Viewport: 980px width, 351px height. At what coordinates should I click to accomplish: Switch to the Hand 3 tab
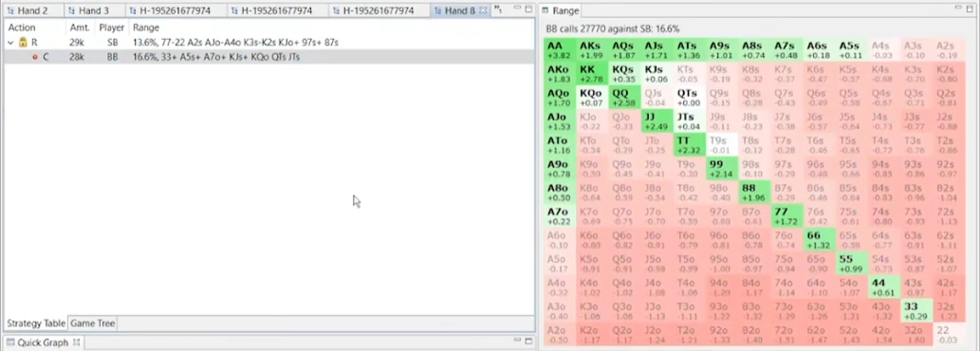tap(94, 10)
